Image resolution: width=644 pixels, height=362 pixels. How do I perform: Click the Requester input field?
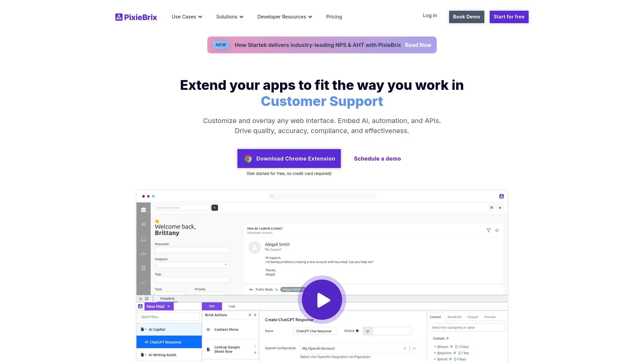[192, 250]
